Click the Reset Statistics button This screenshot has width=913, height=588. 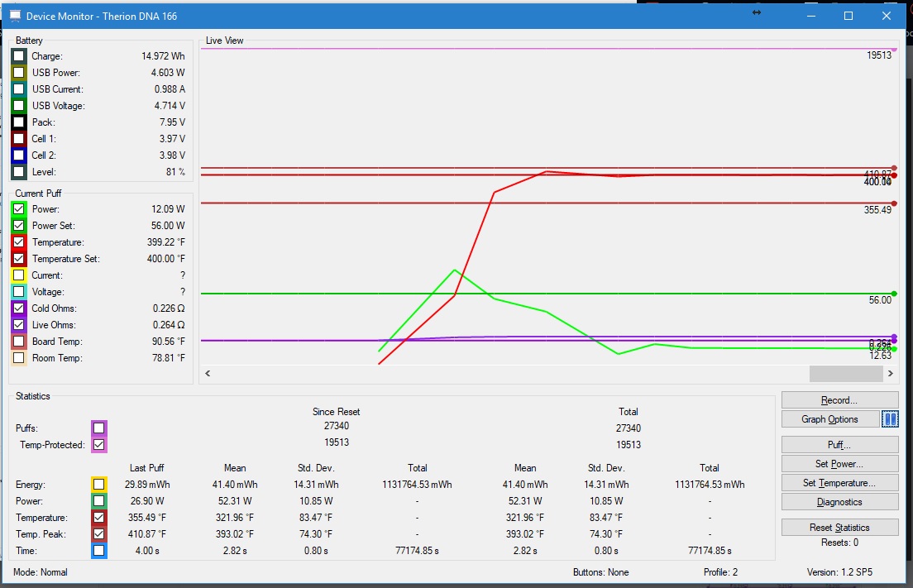(839, 528)
